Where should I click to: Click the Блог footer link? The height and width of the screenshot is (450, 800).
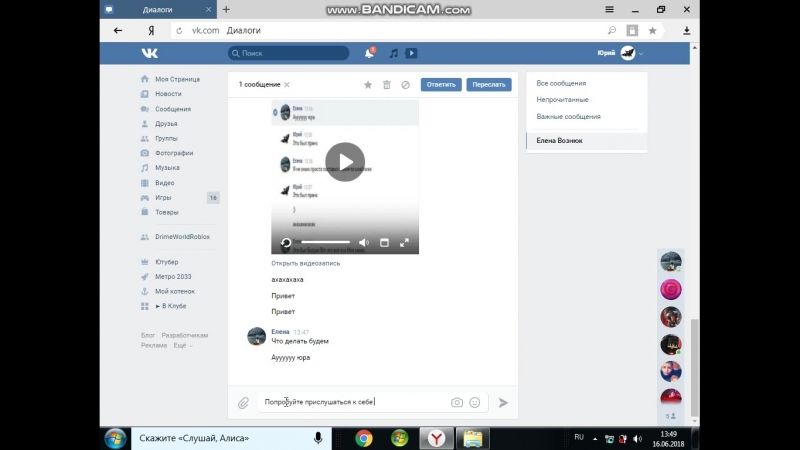pyautogui.click(x=148, y=335)
